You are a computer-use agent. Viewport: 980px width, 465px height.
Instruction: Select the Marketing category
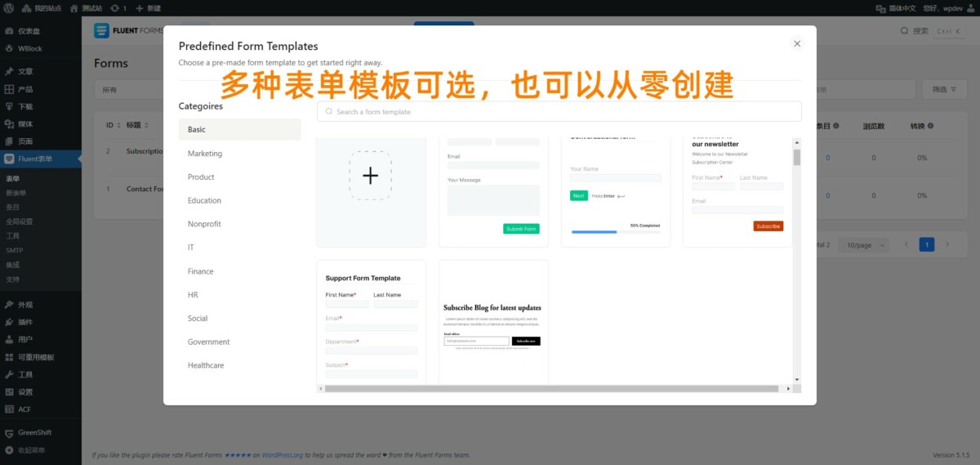pos(205,154)
